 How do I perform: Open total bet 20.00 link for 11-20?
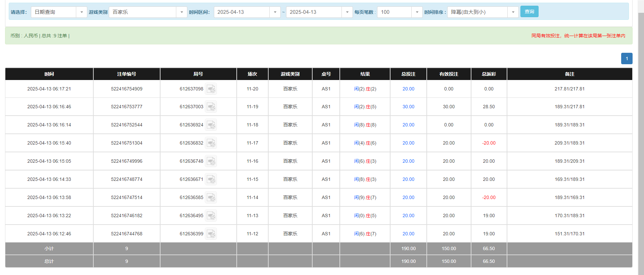point(408,89)
